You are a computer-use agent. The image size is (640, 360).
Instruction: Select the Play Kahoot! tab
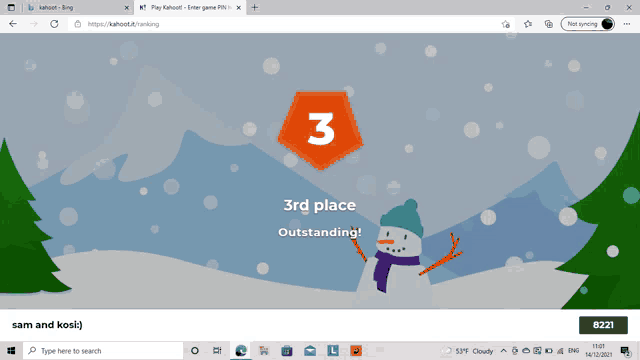[190, 7]
